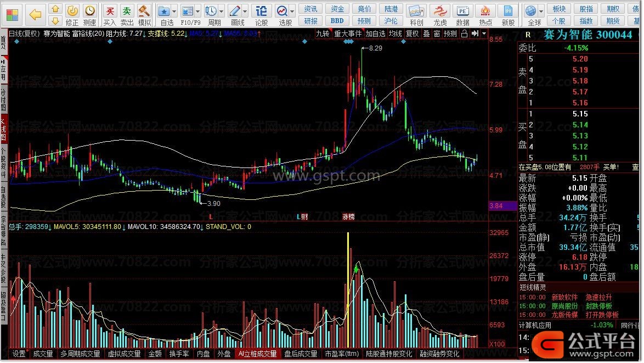Viewport: 644px width, 363px height.
Task: Expand the 选股 screener dropdown arrow
Action: point(292,11)
